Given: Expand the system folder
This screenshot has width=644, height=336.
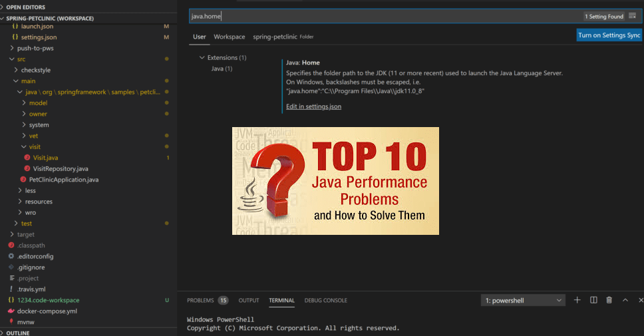Looking at the screenshot, I should 39,125.
